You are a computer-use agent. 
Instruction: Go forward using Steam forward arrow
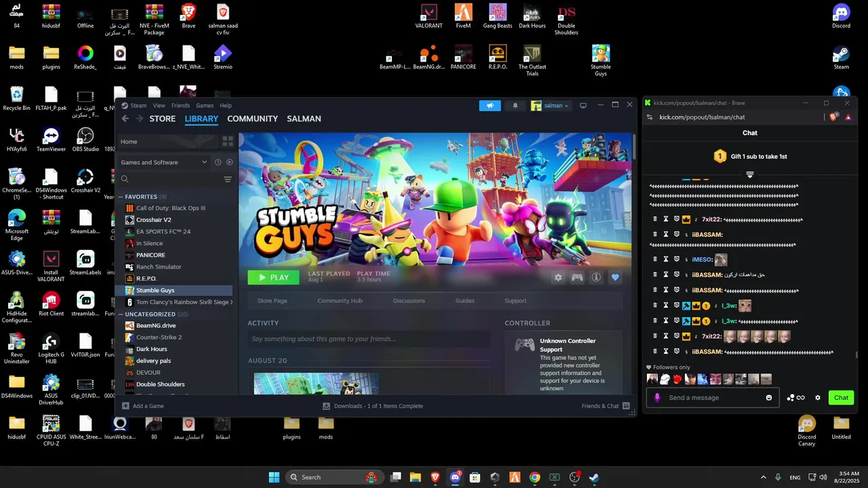coord(139,119)
